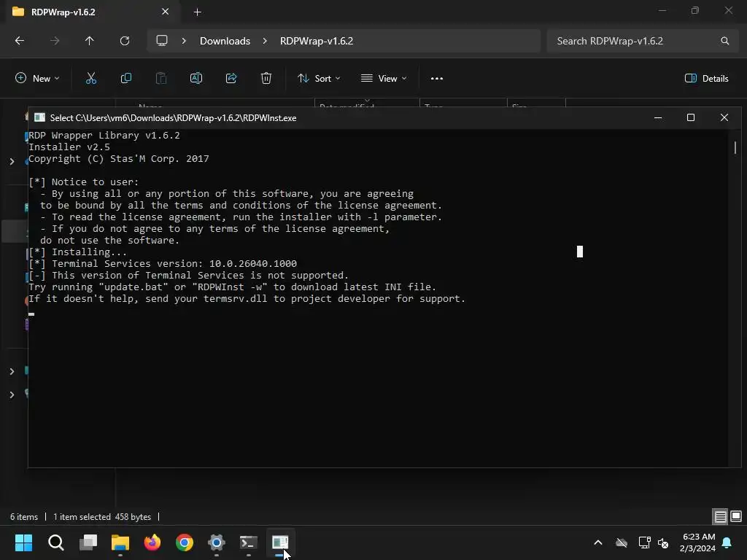
Task: Select the RDPWrap-v1.6.2 breadcrumb
Action: 317,41
